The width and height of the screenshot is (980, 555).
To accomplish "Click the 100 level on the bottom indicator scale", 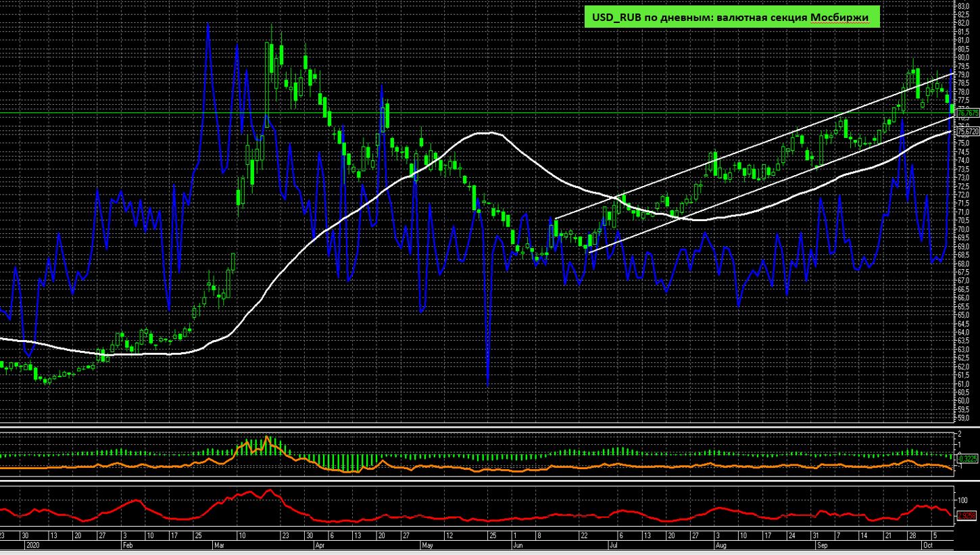I will [x=962, y=500].
